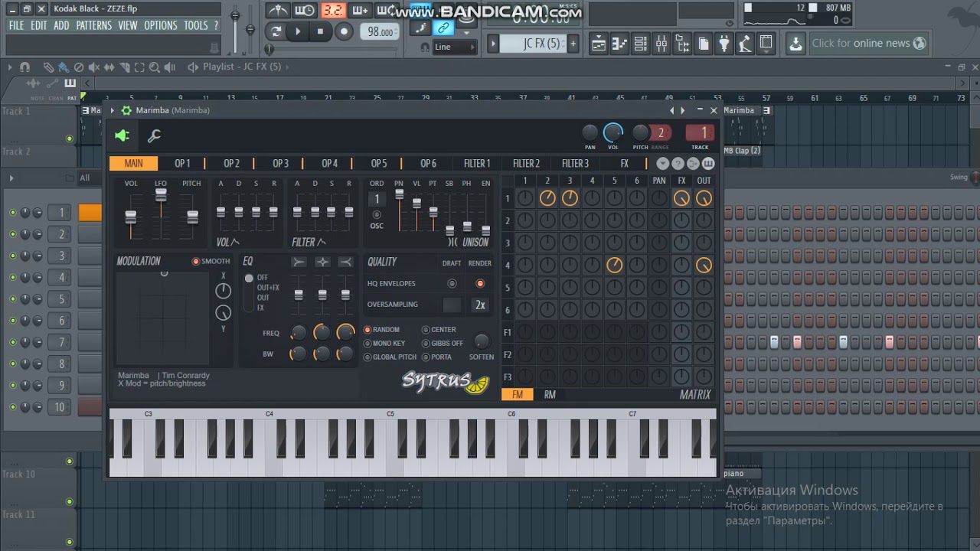Enable HQ Envelopes for render
The width and height of the screenshot is (980, 551).
click(x=480, y=284)
